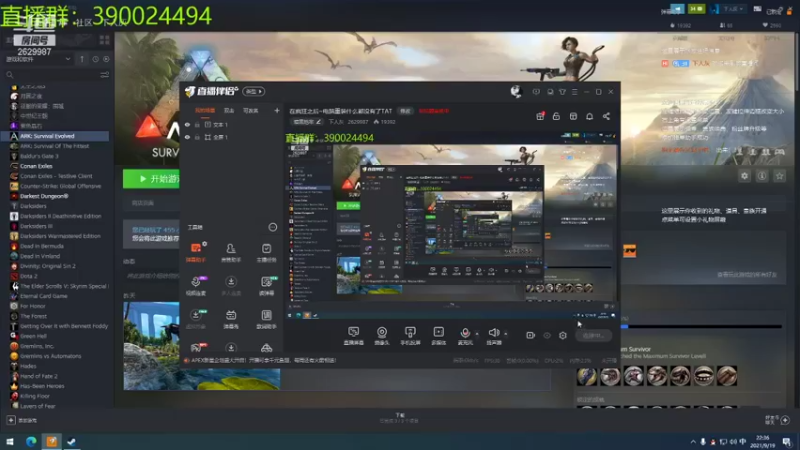Expand the speaker options arrow
800x450 pixels.
[x=506, y=334]
